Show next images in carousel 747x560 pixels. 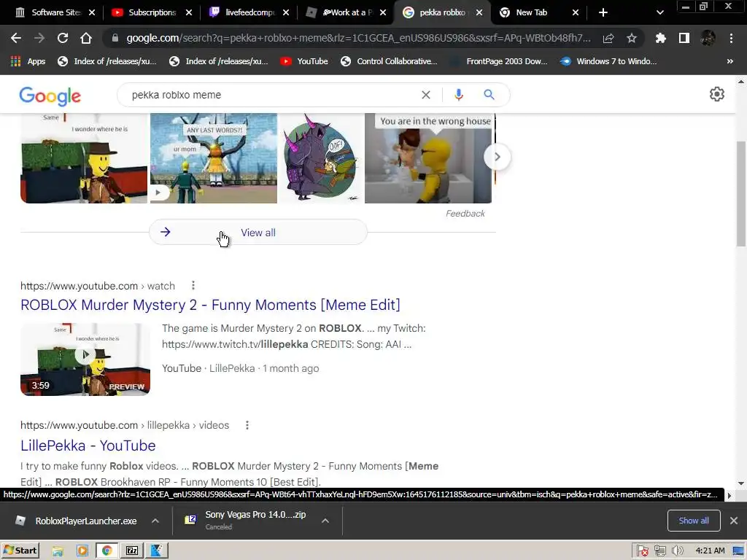(x=497, y=157)
